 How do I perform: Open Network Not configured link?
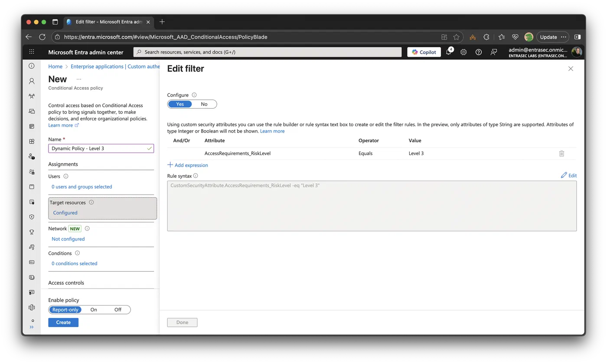pyautogui.click(x=68, y=239)
